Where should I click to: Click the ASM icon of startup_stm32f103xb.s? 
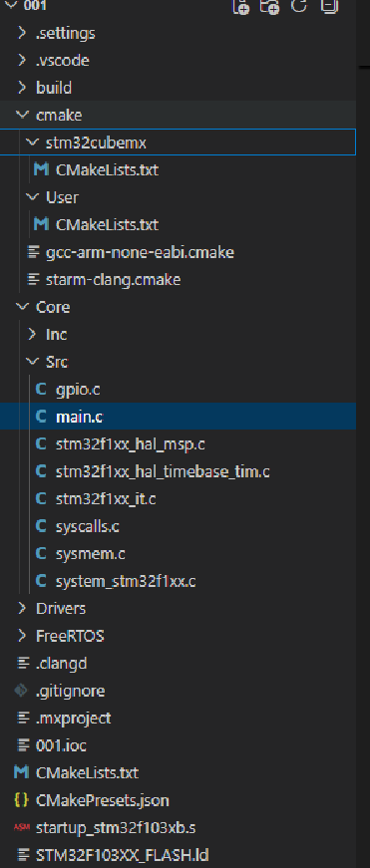tap(21, 827)
